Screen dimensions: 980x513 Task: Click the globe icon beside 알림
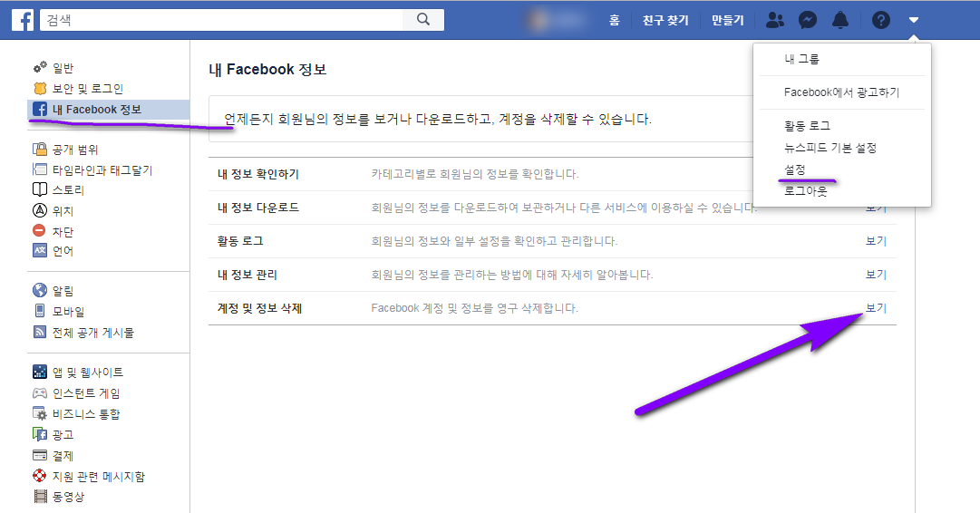tap(40, 290)
